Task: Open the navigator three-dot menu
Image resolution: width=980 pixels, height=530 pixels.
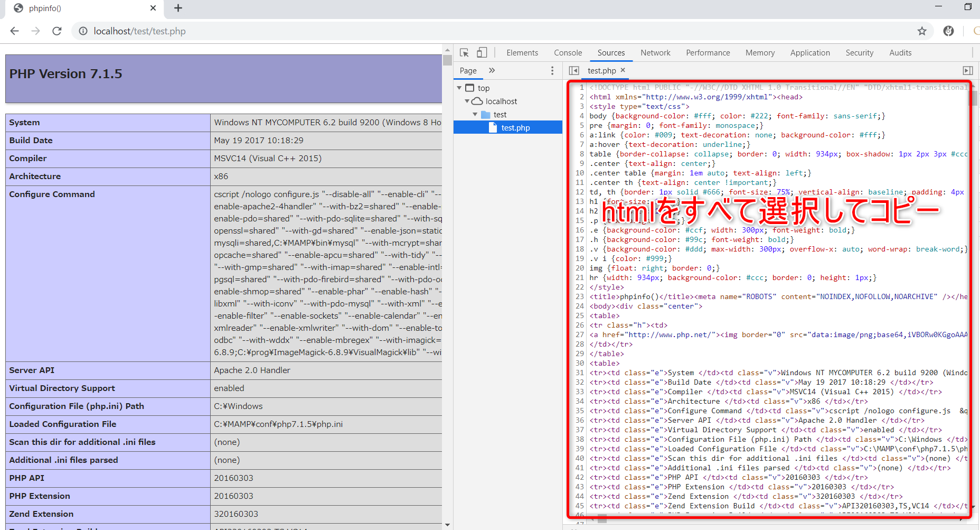Action: (552, 70)
